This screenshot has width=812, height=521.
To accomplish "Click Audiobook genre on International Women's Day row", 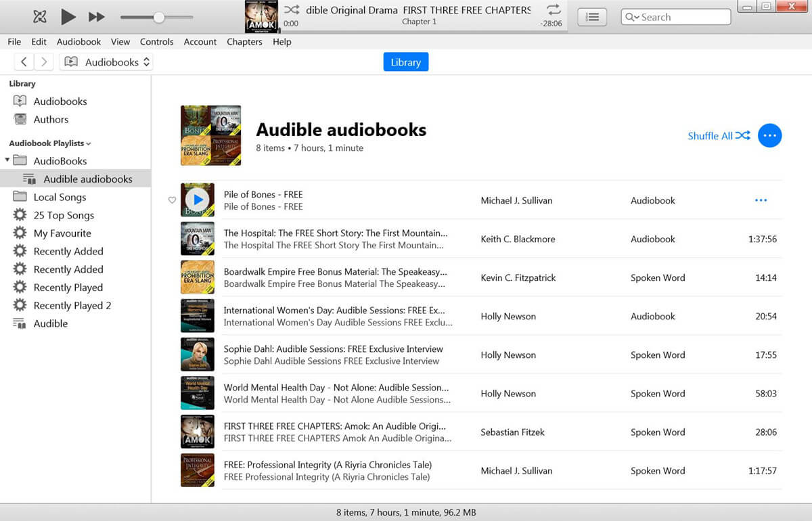I will pyautogui.click(x=653, y=316).
